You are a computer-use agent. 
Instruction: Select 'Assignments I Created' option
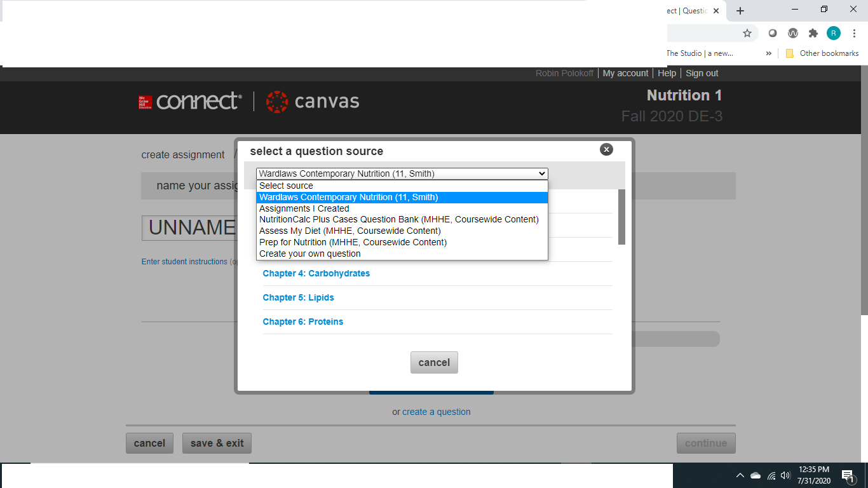tap(304, 208)
